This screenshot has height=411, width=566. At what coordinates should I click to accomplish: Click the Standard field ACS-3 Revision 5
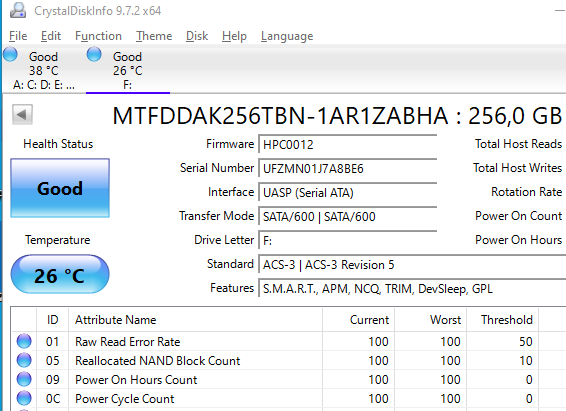(412, 265)
